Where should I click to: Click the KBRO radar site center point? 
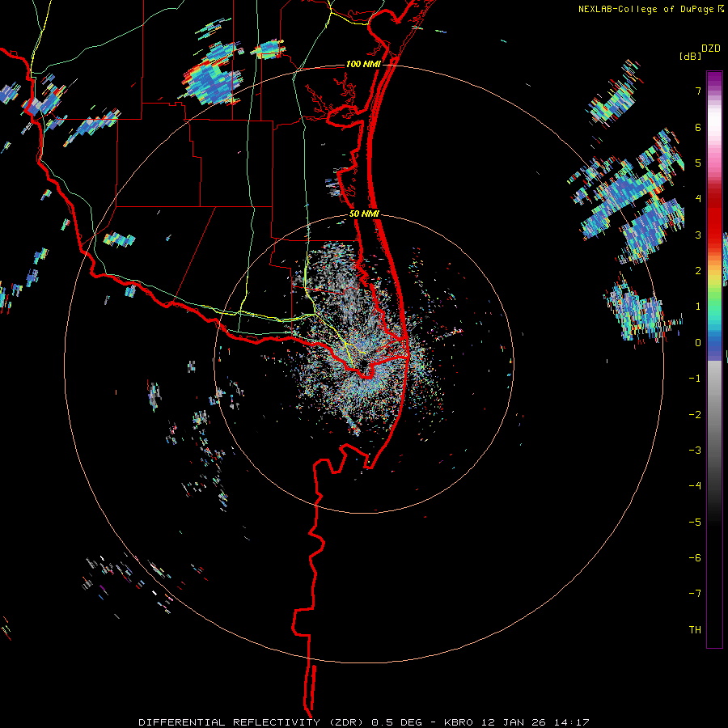click(x=363, y=363)
